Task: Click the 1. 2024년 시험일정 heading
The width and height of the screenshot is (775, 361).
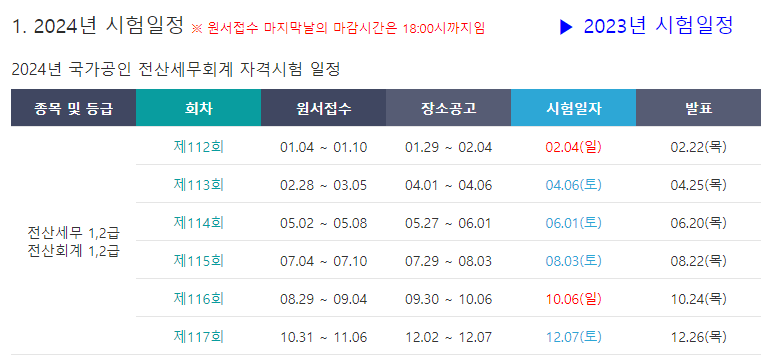Action: (x=97, y=26)
